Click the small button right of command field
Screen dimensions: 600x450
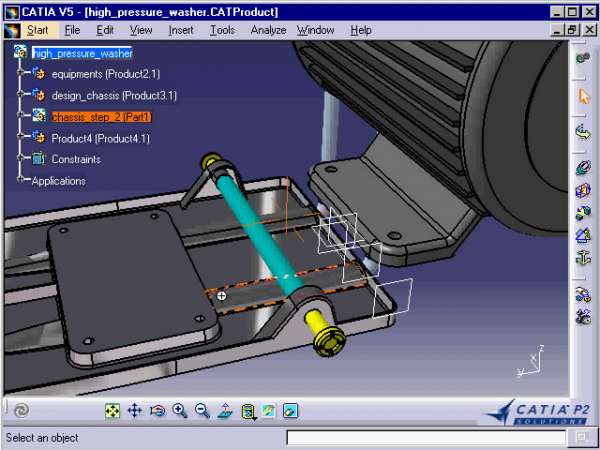(x=582, y=437)
